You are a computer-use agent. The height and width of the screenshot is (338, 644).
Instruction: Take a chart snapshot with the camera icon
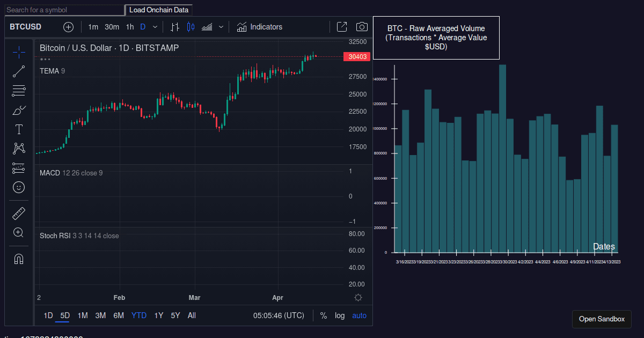(x=362, y=26)
